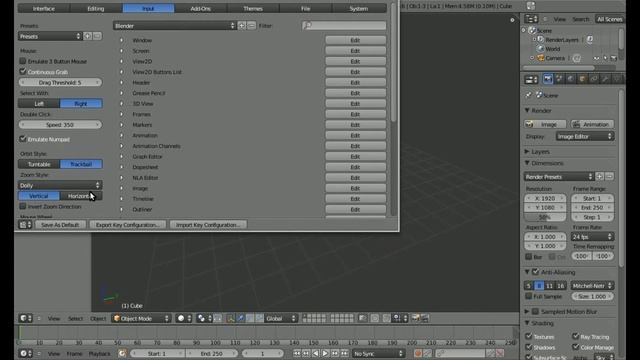Switch to the File preferences tab
640x360 pixels.
click(306, 8)
